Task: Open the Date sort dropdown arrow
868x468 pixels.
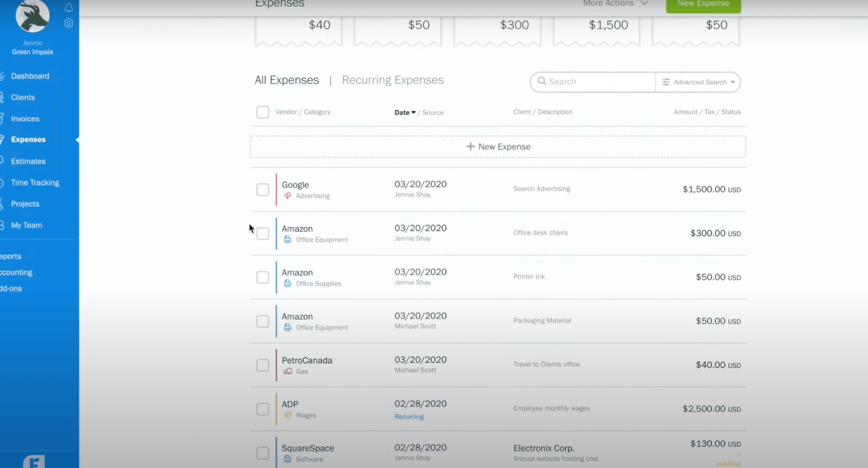Action: pos(414,112)
